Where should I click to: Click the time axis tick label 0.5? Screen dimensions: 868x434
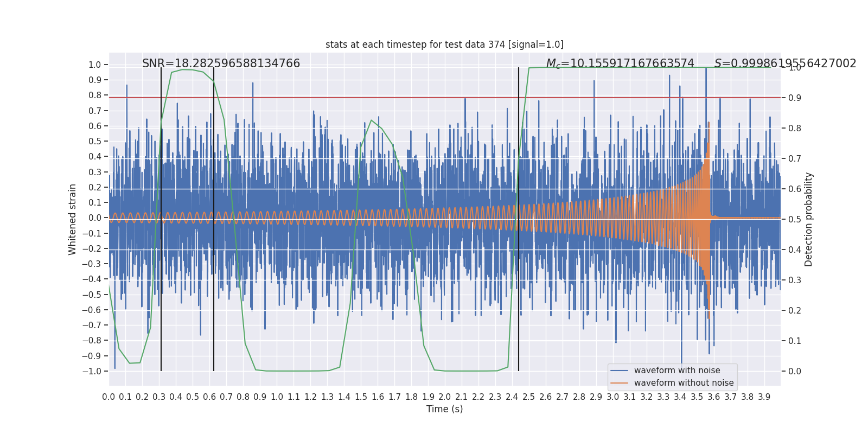pyautogui.click(x=193, y=397)
